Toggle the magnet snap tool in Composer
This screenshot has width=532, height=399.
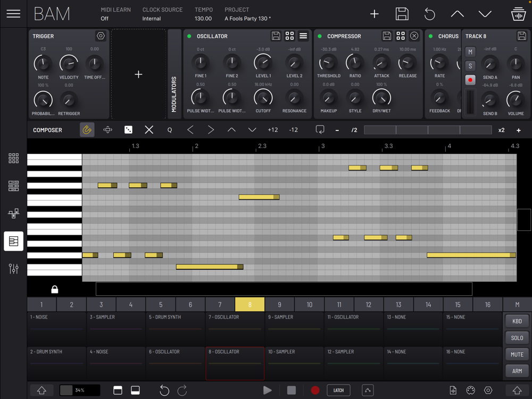tap(87, 130)
